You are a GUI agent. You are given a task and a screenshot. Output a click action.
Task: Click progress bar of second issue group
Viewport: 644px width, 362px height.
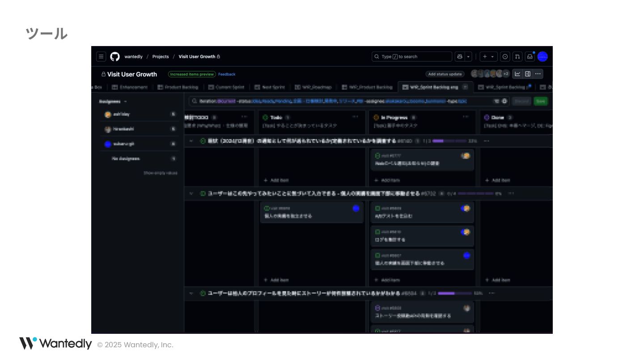475,194
